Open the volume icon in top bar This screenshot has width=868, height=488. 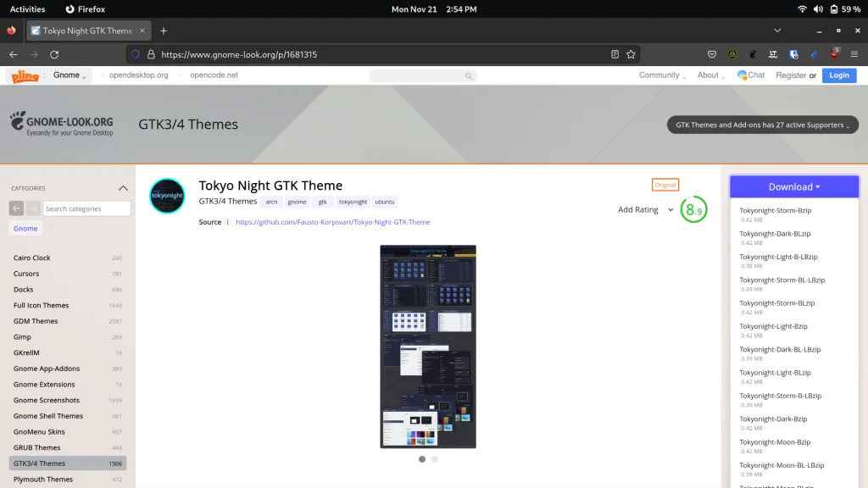pos(818,8)
